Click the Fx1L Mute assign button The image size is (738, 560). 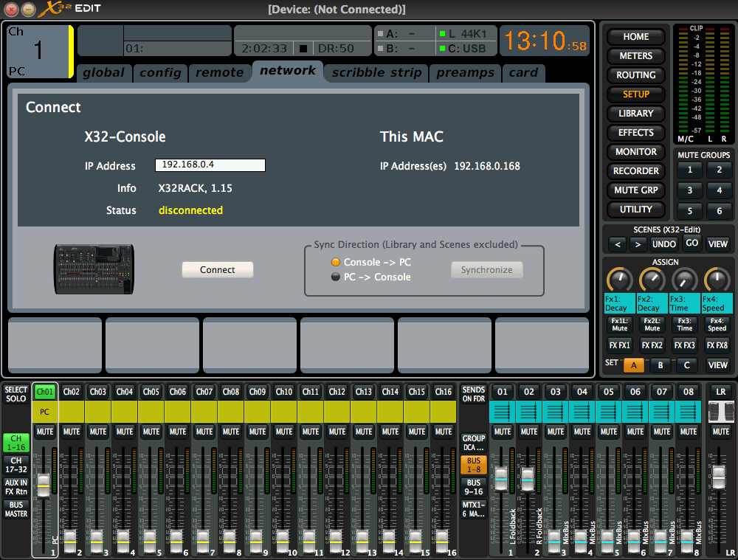click(619, 325)
